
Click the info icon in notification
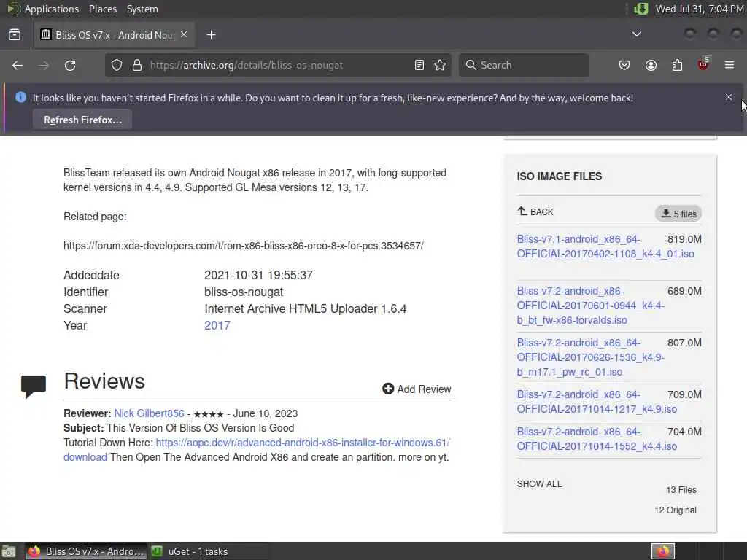coord(20,97)
